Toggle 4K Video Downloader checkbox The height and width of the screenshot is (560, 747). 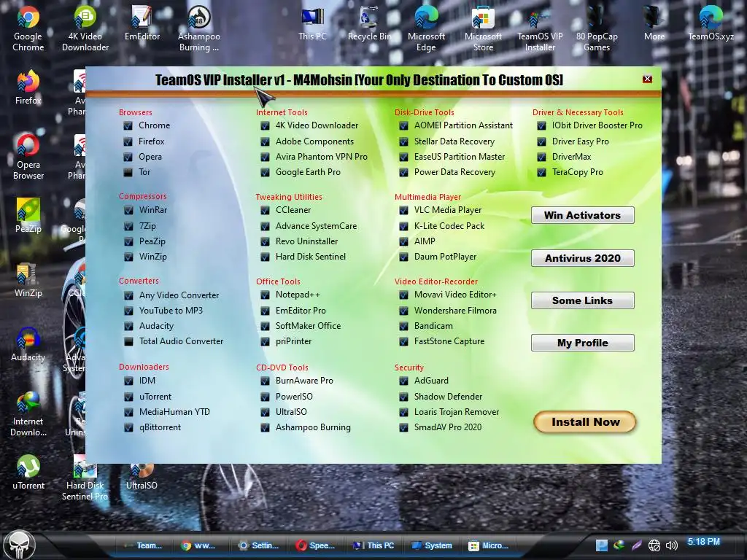click(265, 125)
